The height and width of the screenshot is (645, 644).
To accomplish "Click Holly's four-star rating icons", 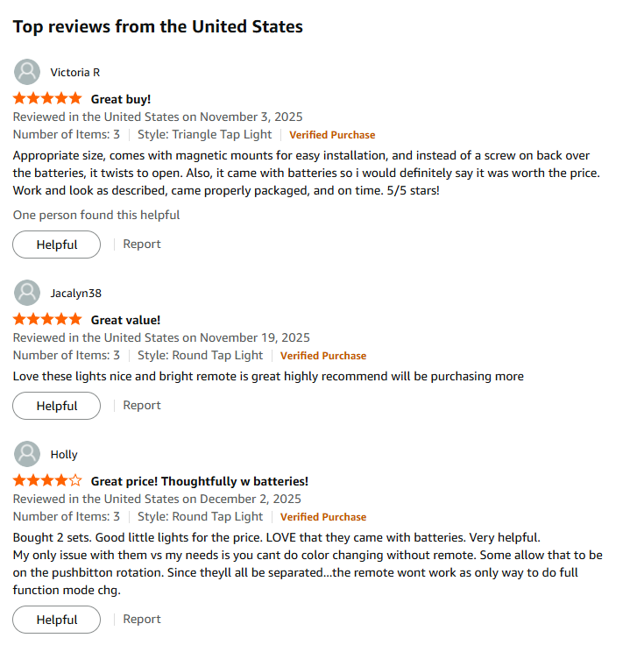I will (x=47, y=481).
